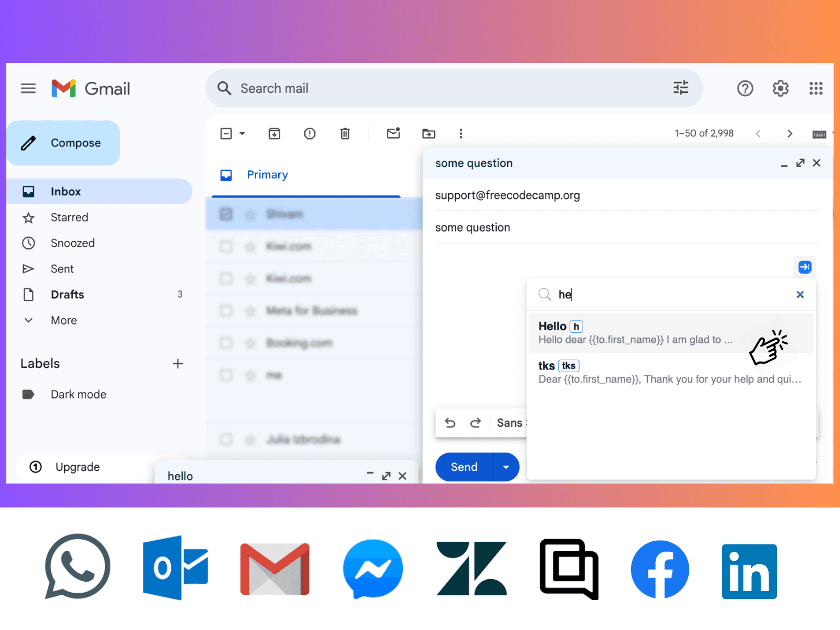Check the Booking.com email checkbox
This screenshot has width=840, height=630.
click(x=226, y=343)
